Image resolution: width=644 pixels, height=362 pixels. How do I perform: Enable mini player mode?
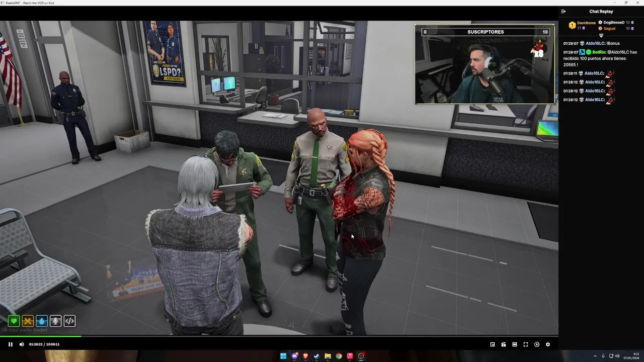(x=493, y=344)
